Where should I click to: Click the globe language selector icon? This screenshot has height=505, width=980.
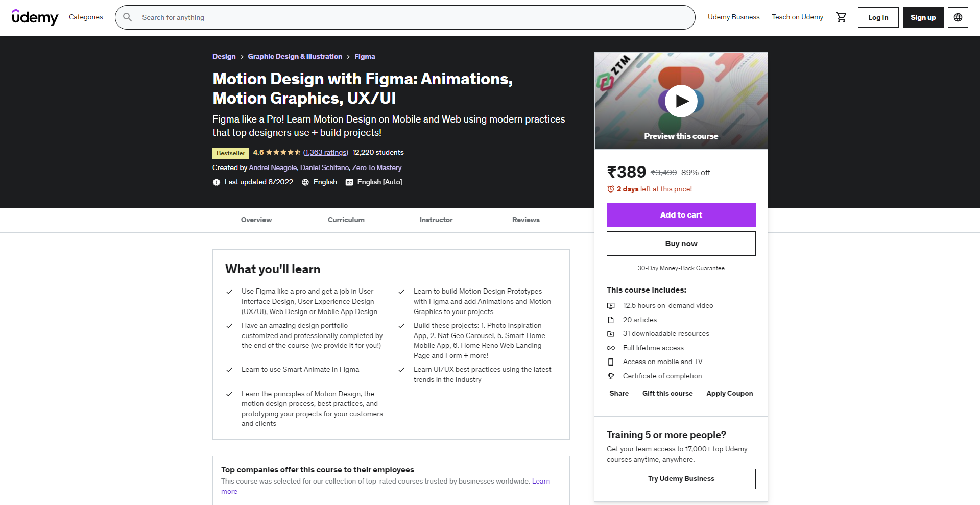(958, 17)
